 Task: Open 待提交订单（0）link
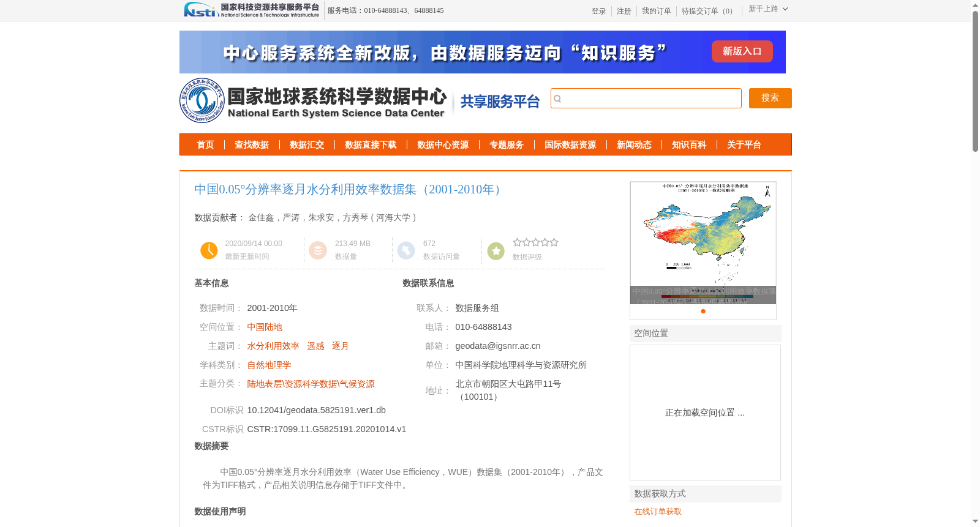[709, 11]
